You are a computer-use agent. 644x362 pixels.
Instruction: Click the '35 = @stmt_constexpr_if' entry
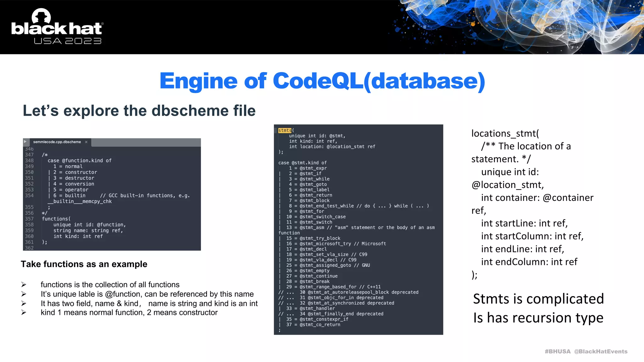click(x=317, y=319)
